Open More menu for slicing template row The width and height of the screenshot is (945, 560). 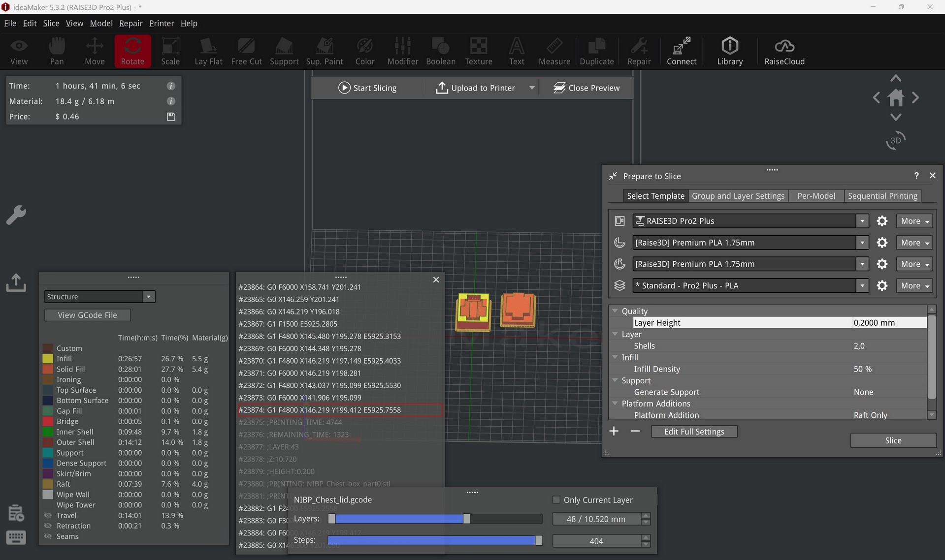pyautogui.click(x=914, y=285)
